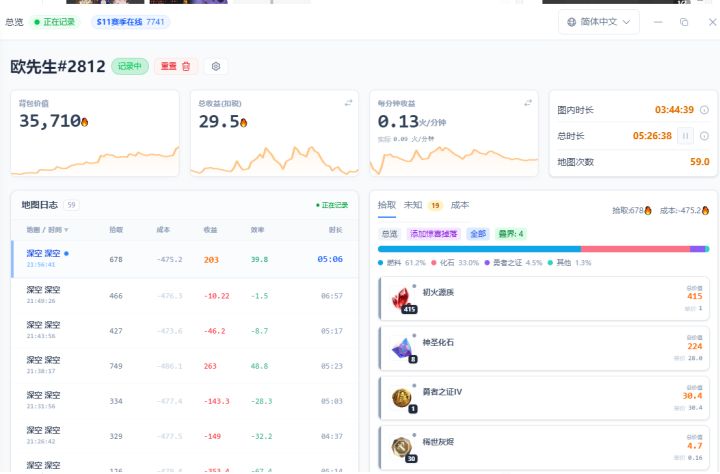Click the 勇者之证 4.5% legend entry
The width and height of the screenshot is (720, 474).
[x=513, y=263]
